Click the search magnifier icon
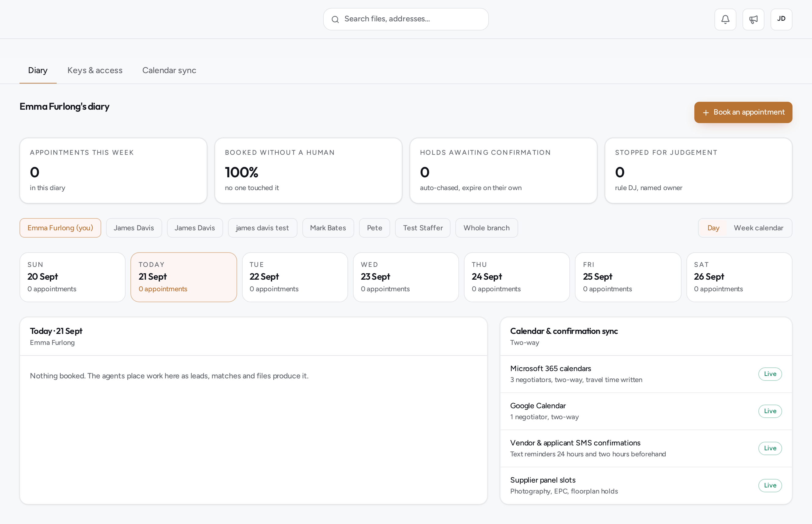Screen dimensions: 812x524 tap(335, 19)
